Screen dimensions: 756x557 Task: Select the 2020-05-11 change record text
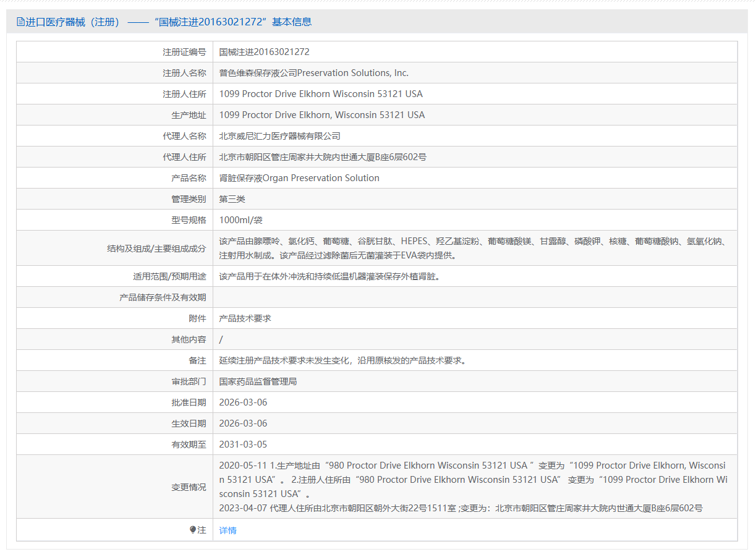[x=474, y=480]
